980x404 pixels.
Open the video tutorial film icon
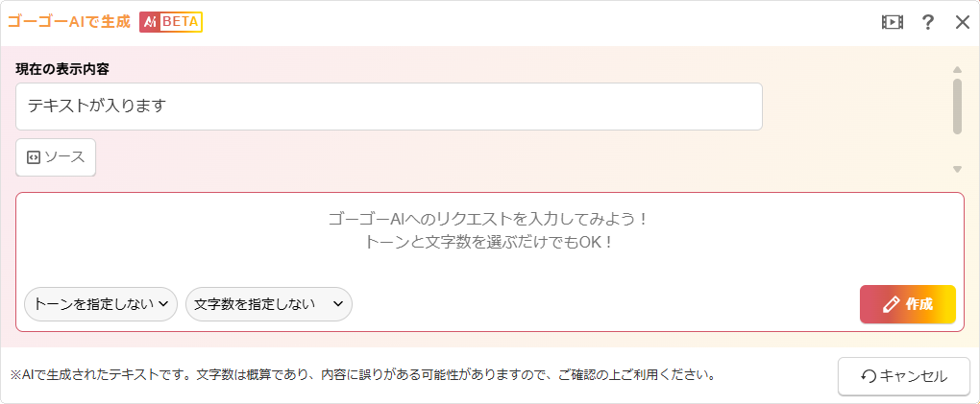click(893, 22)
